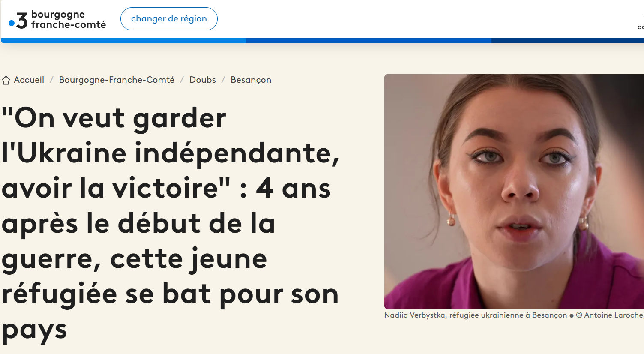Go to the Accueil breadcrumb link
Image resolution: width=644 pixels, height=354 pixels.
point(29,80)
